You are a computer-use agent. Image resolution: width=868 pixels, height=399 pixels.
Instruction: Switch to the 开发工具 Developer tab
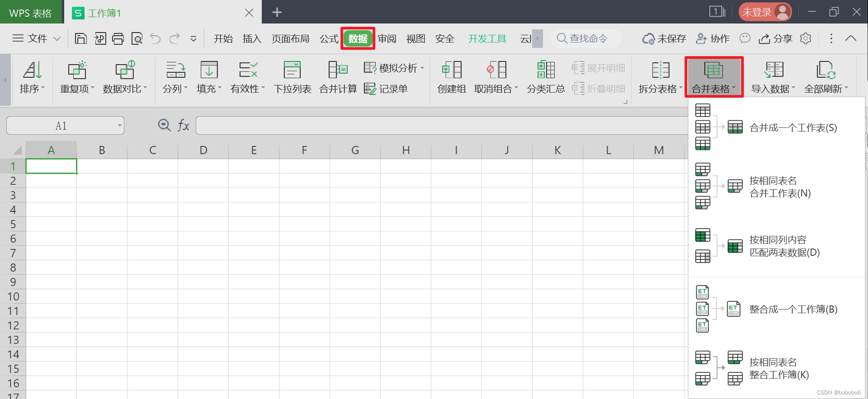[487, 39]
